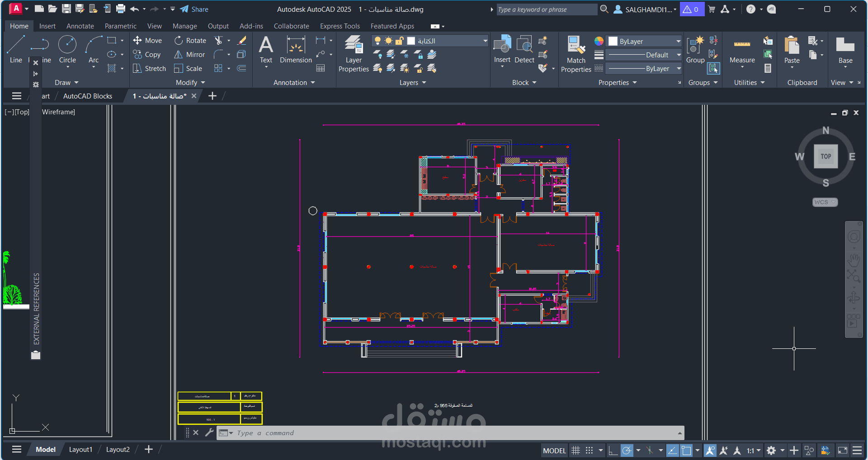
Task: Click the Share button
Action: point(194,9)
